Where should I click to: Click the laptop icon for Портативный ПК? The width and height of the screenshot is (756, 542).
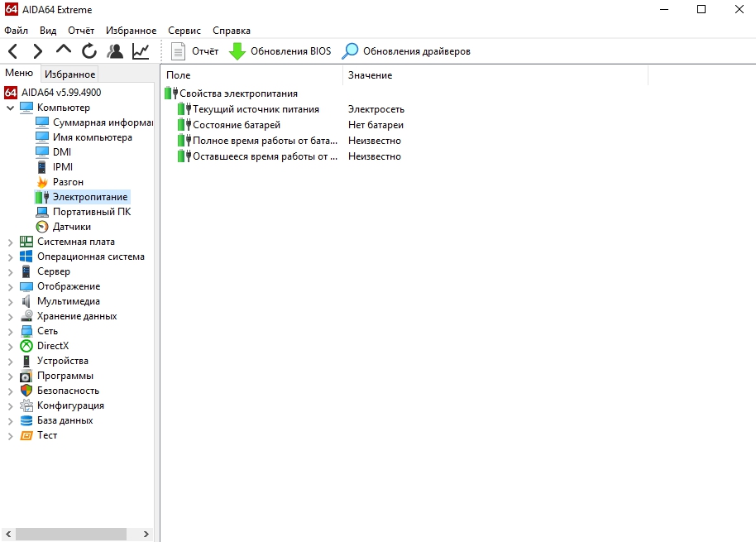(x=42, y=212)
